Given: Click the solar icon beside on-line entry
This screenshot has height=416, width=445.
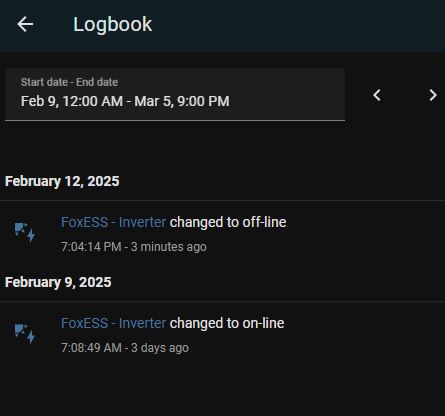Looking at the screenshot, I should coord(25,333).
